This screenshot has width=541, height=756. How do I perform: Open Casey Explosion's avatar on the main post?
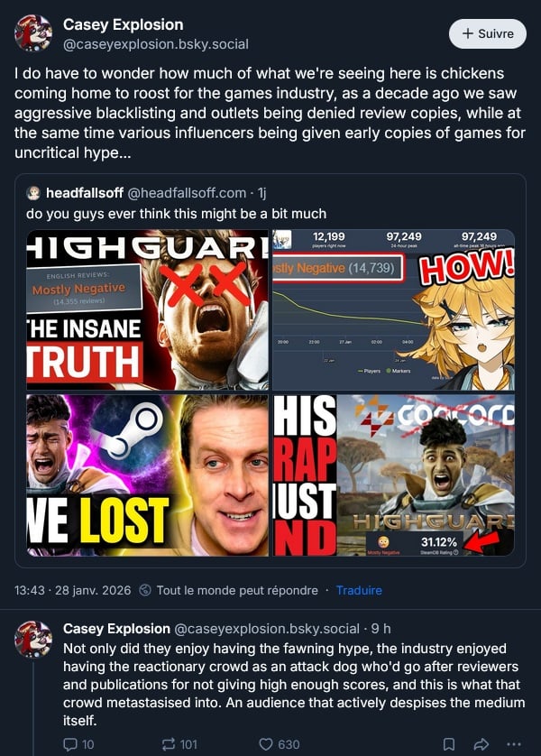click(x=33, y=33)
